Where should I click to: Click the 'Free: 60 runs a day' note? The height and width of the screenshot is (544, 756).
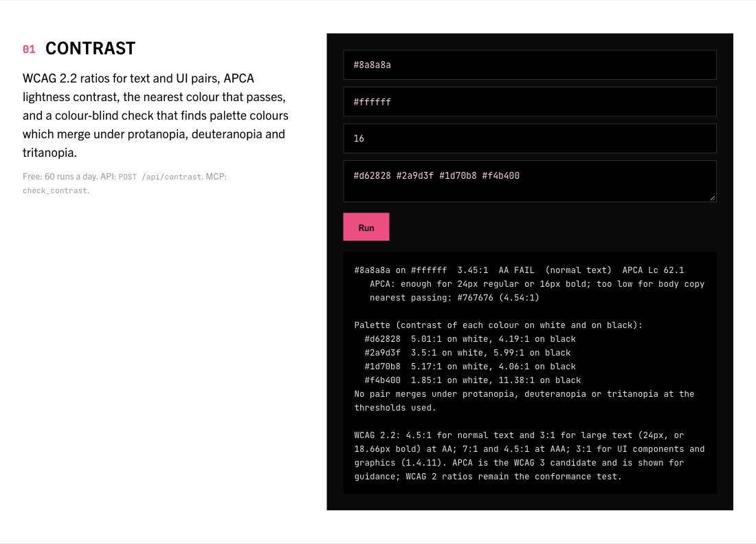124,183
